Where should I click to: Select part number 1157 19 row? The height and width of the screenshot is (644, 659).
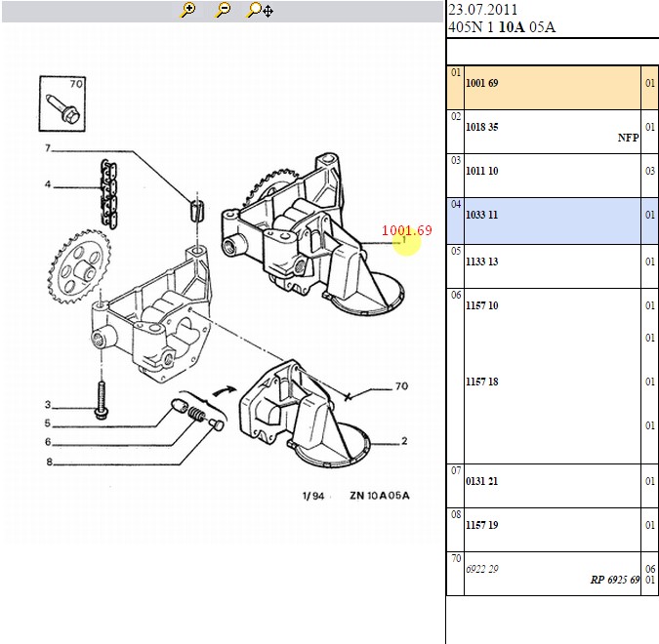[553, 530]
